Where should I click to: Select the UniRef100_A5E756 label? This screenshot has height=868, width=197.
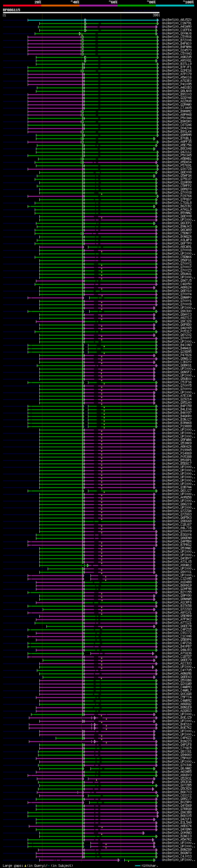click(177, 145)
